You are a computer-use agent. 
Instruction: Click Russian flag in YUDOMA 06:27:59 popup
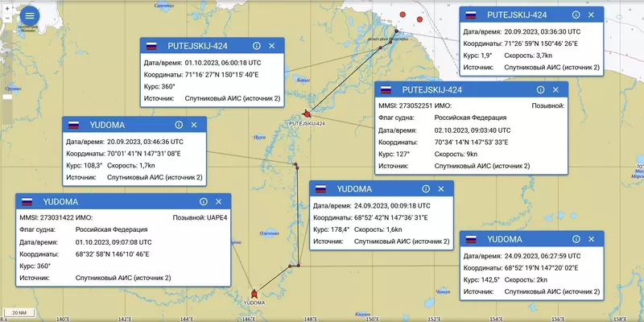pos(471,239)
